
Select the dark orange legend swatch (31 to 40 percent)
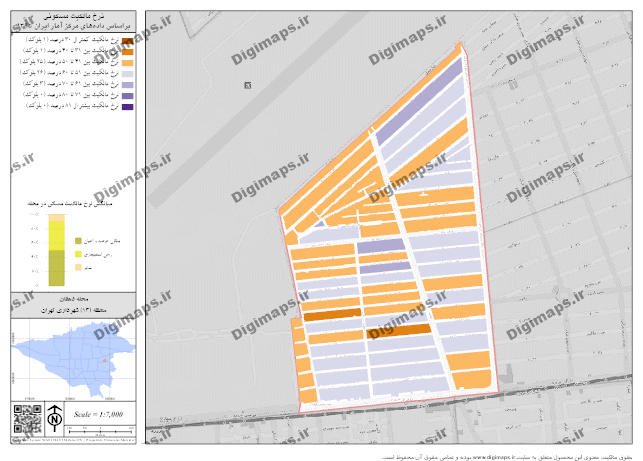pos(128,52)
